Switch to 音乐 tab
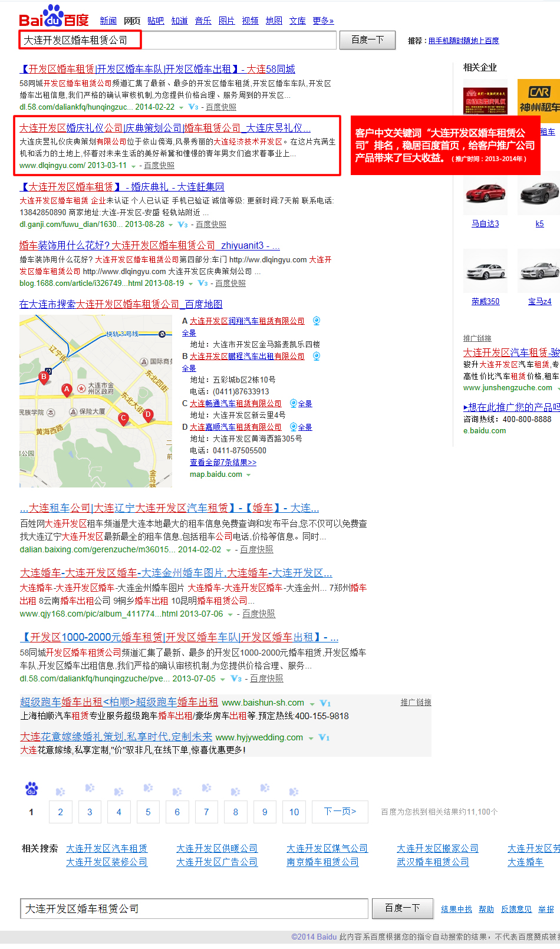 point(203,21)
